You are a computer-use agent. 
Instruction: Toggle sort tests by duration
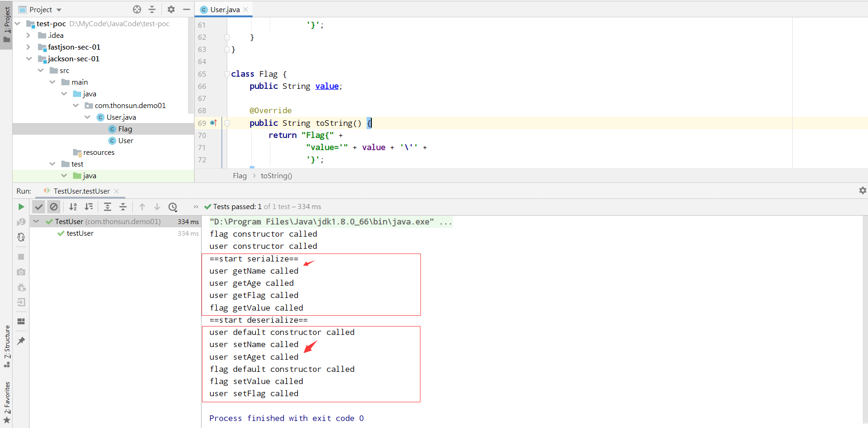click(88, 207)
